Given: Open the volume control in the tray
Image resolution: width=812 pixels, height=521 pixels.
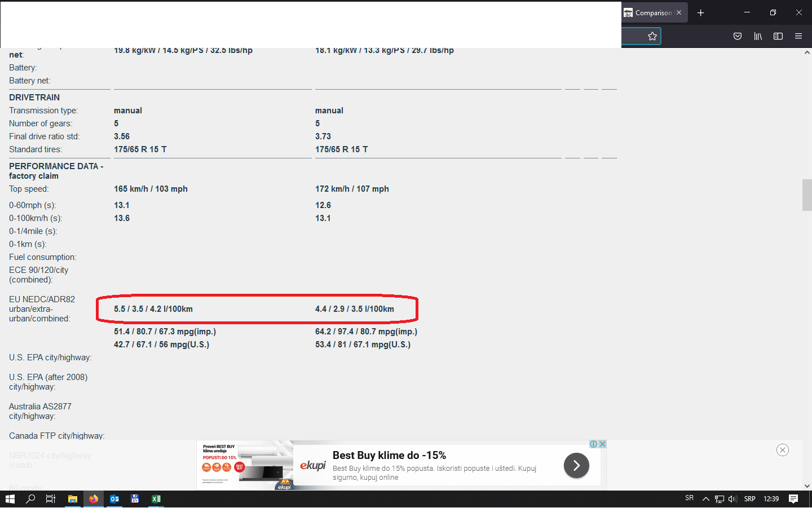Looking at the screenshot, I should pos(732,499).
